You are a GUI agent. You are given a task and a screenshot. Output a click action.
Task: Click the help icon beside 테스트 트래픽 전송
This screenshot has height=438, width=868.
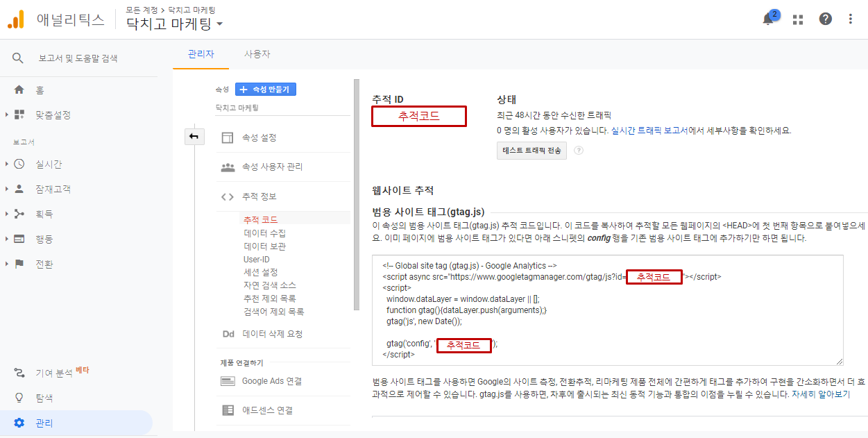(x=579, y=150)
